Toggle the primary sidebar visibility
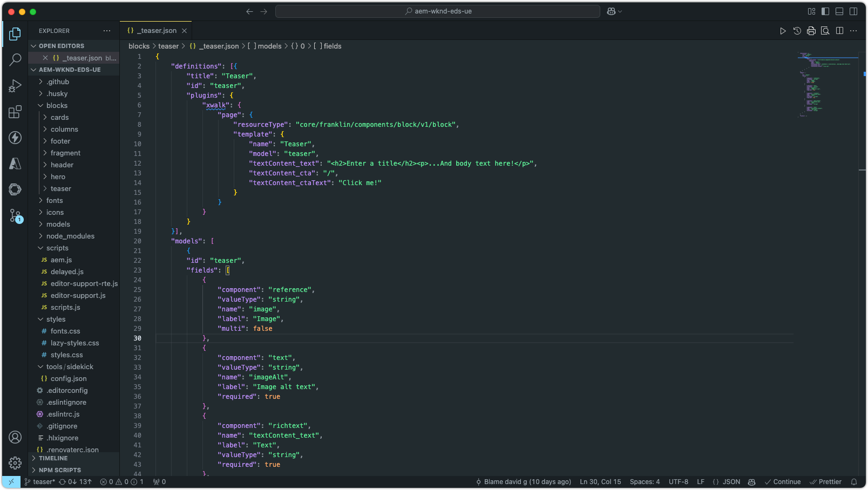The height and width of the screenshot is (490, 868). 825,11
